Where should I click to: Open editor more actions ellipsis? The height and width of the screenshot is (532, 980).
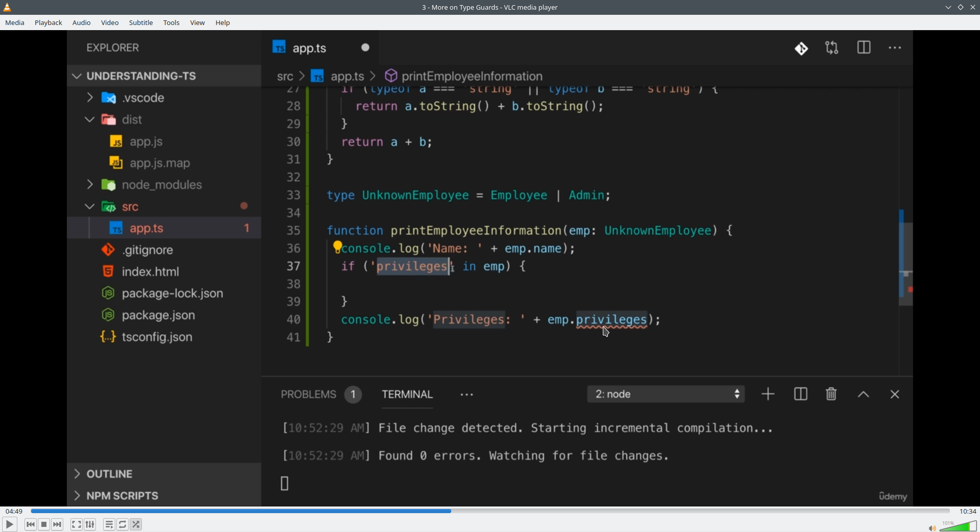pyautogui.click(x=895, y=48)
